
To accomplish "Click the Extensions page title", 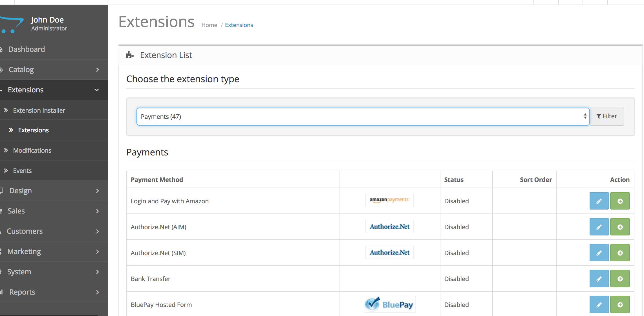I will click(x=156, y=22).
